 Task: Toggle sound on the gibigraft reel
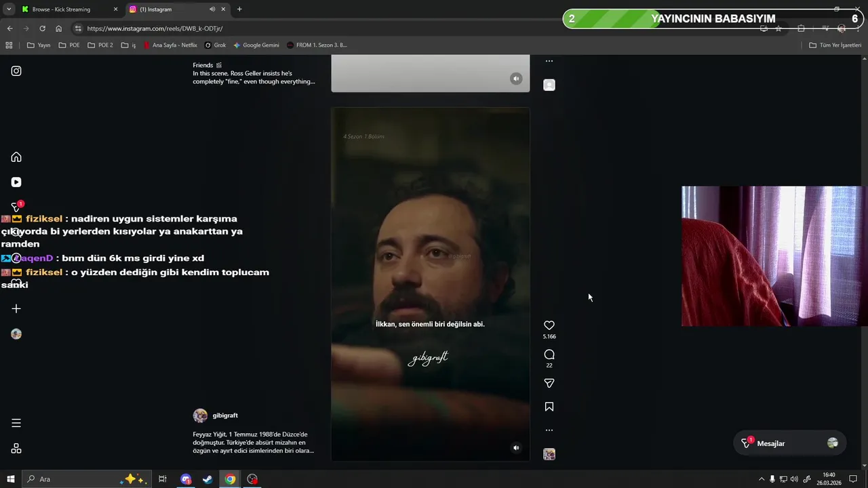click(x=516, y=447)
